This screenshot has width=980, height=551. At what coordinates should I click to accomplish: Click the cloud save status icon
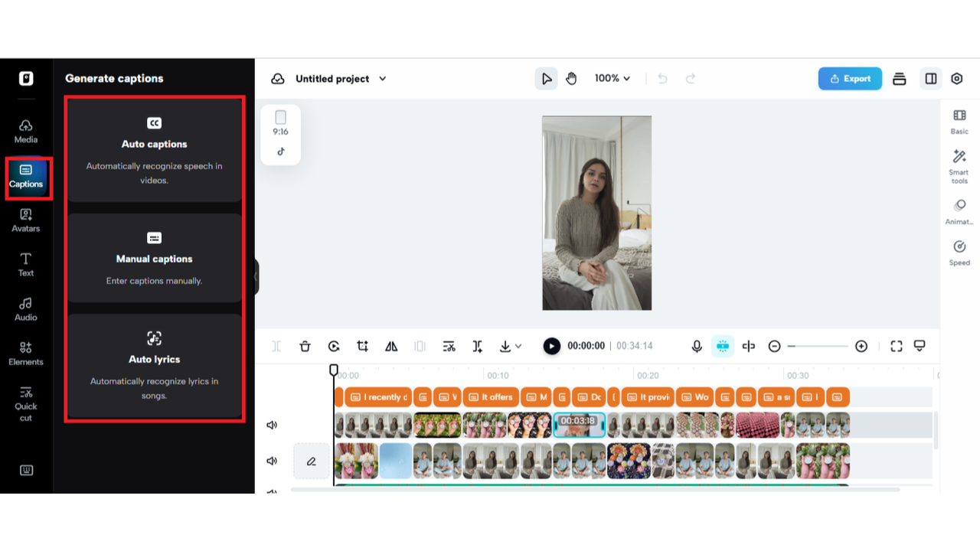coord(278,79)
